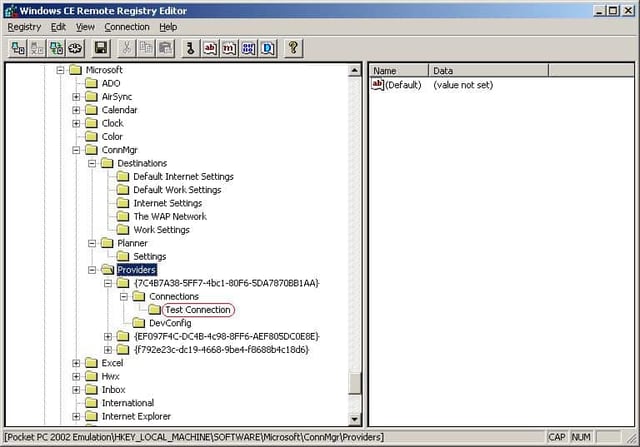Click the tree vertical scrollbar thumb
The height and width of the screenshot is (447, 640).
point(354,383)
